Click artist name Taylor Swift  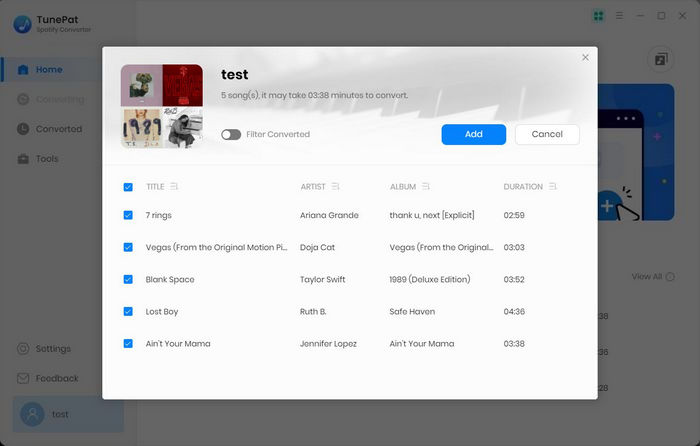322,279
